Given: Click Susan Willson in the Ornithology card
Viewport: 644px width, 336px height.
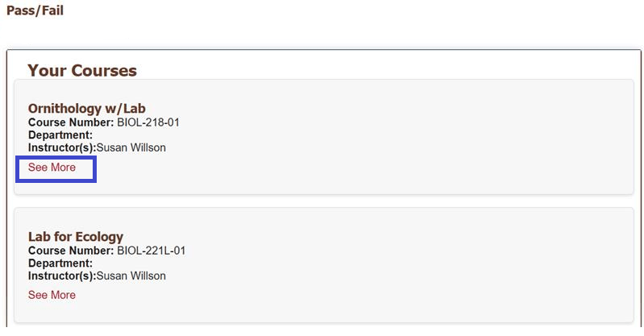Looking at the screenshot, I should point(131,147).
